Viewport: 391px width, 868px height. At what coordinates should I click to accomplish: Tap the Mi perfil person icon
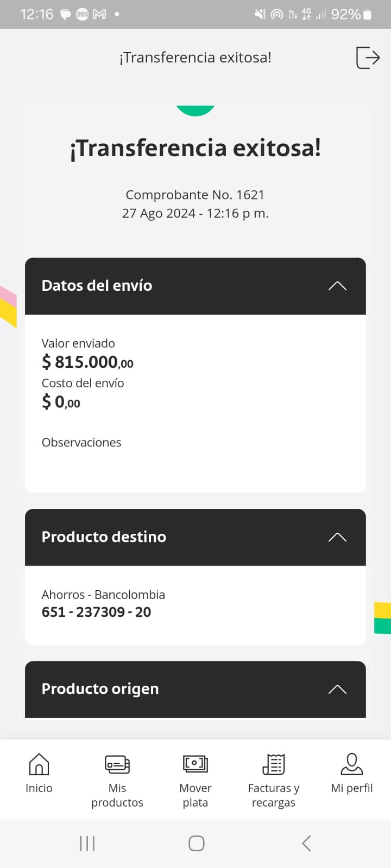(x=352, y=764)
